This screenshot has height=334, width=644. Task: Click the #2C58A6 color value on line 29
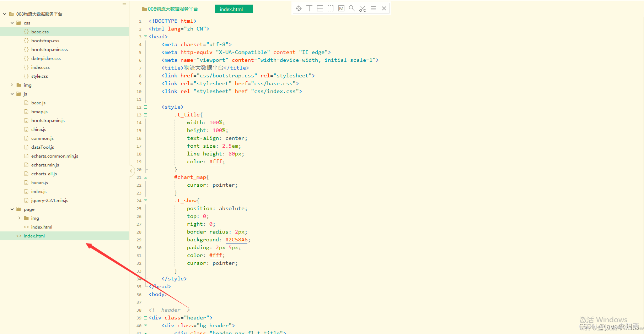point(236,240)
